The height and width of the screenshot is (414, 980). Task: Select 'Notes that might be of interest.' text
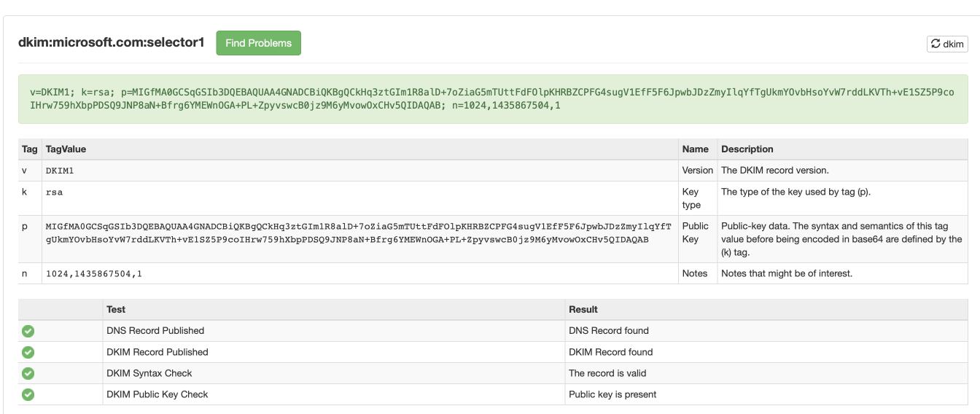click(x=787, y=273)
